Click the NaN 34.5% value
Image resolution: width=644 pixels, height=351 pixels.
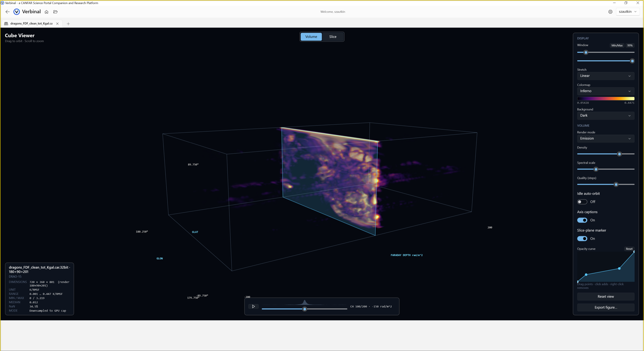34,307
